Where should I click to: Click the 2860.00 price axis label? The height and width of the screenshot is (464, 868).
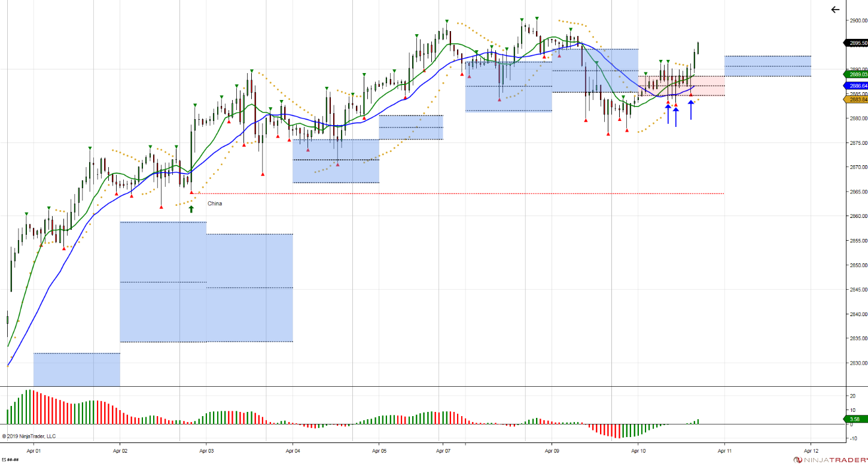click(858, 216)
